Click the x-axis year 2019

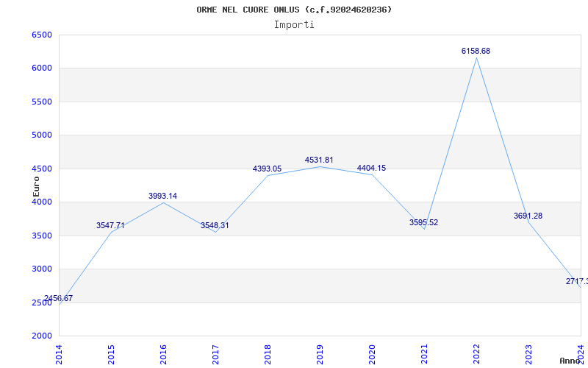click(320, 355)
